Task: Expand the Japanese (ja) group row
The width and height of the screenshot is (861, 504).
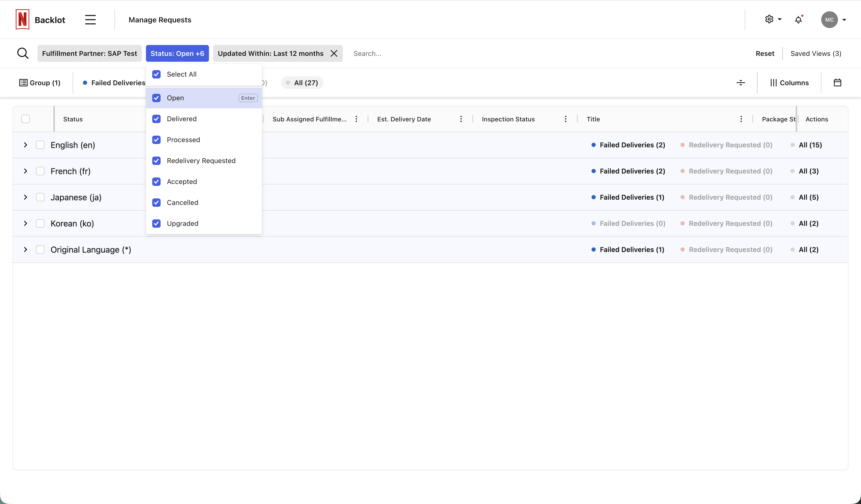Action: coord(25,197)
